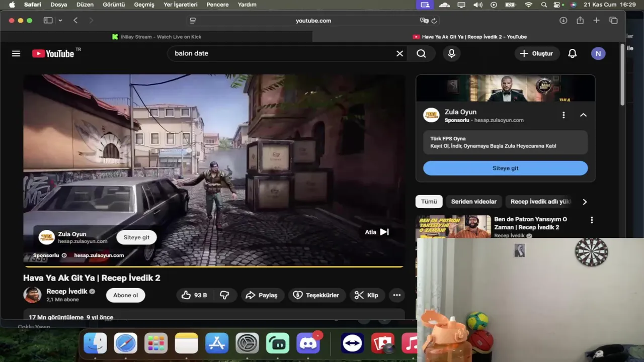Dislike the video

point(224,295)
